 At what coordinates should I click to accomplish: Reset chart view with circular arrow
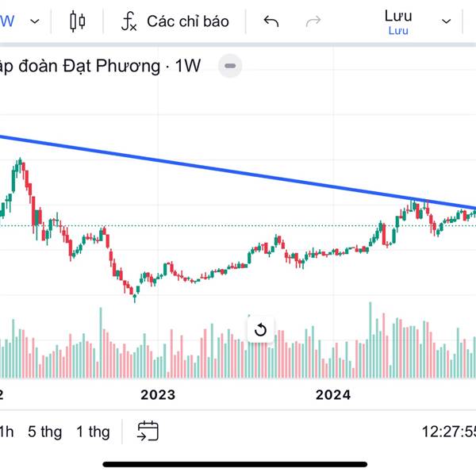click(x=260, y=330)
